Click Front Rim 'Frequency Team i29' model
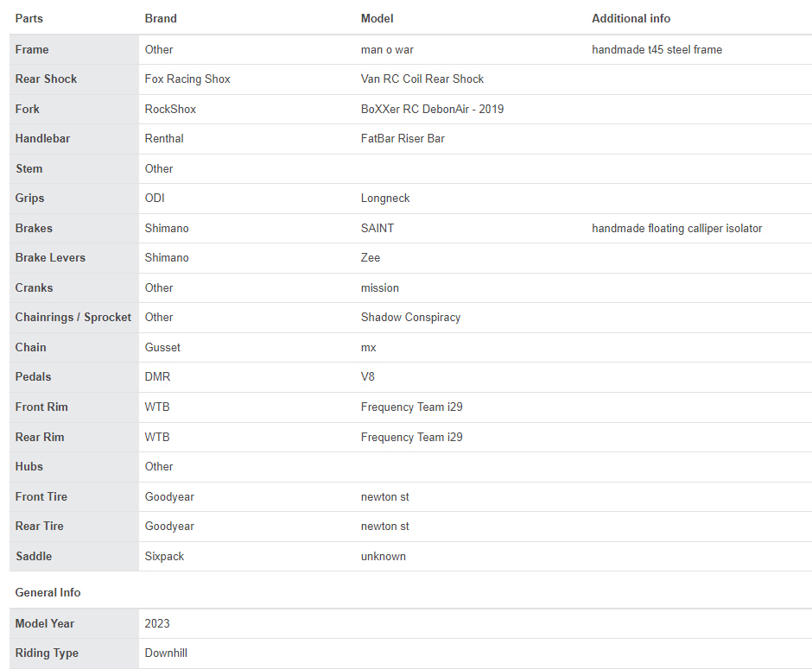The width and height of the screenshot is (812, 669). [411, 407]
